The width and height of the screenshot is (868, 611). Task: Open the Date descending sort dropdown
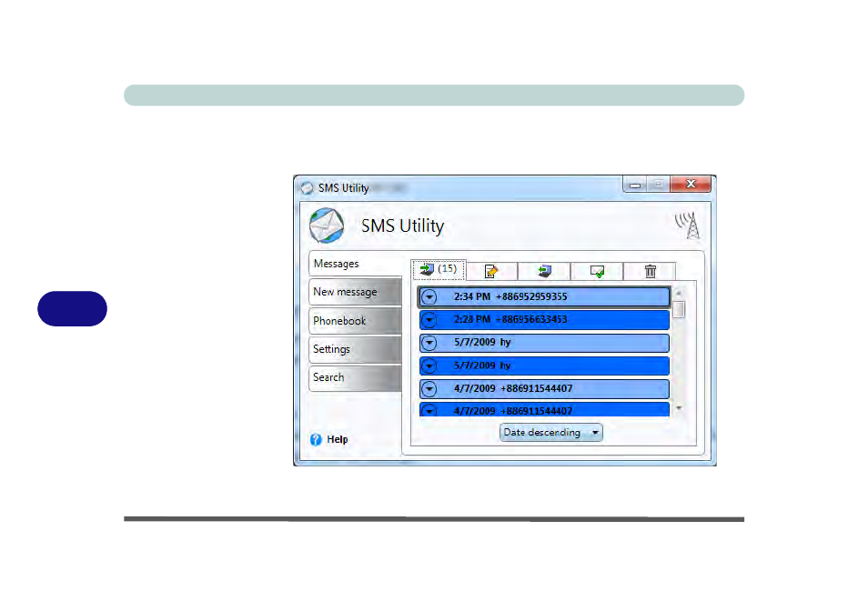coord(551,433)
